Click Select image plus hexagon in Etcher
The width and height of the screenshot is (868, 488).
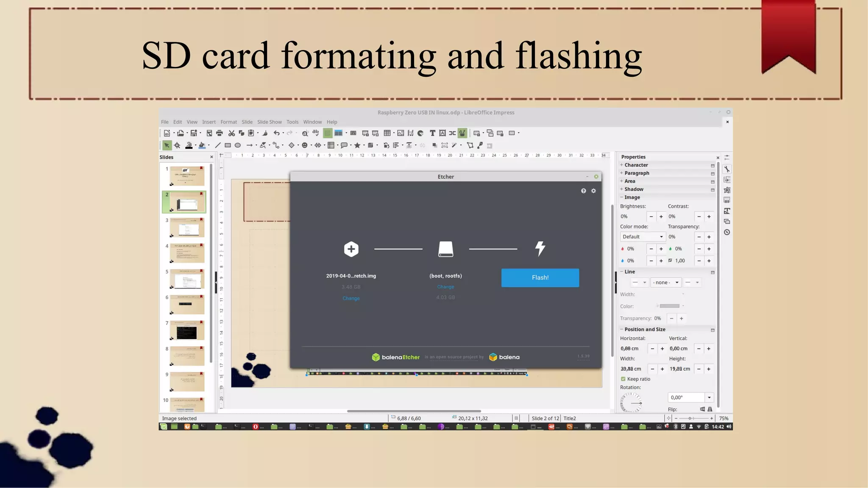tap(351, 249)
